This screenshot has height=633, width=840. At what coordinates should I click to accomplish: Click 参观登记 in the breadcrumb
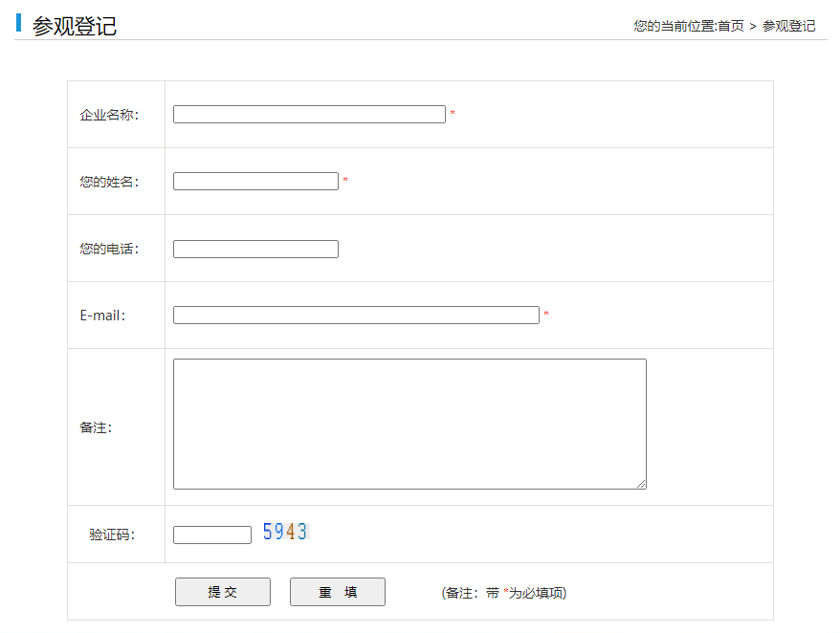click(x=788, y=26)
